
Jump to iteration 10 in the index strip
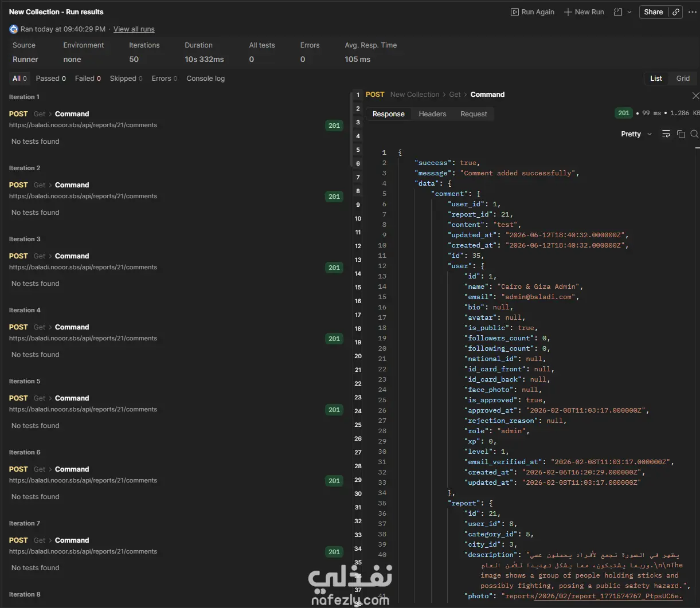358,219
